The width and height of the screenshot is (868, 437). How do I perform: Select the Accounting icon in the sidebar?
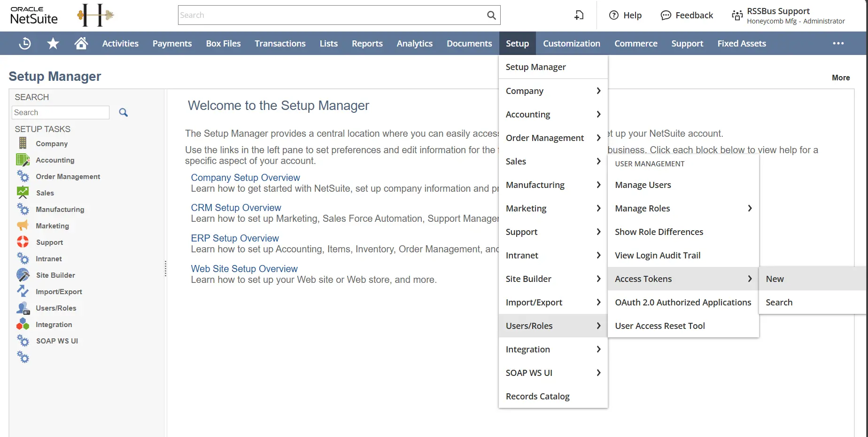pyautogui.click(x=23, y=160)
